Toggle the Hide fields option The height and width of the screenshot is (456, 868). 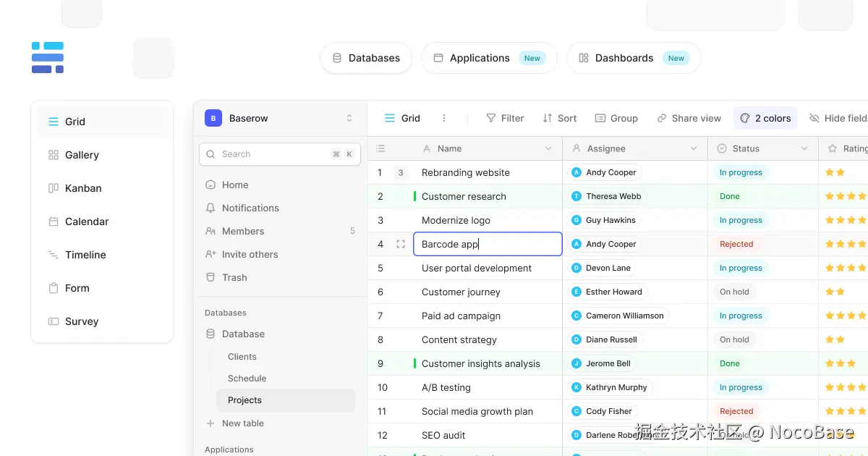point(838,119)
